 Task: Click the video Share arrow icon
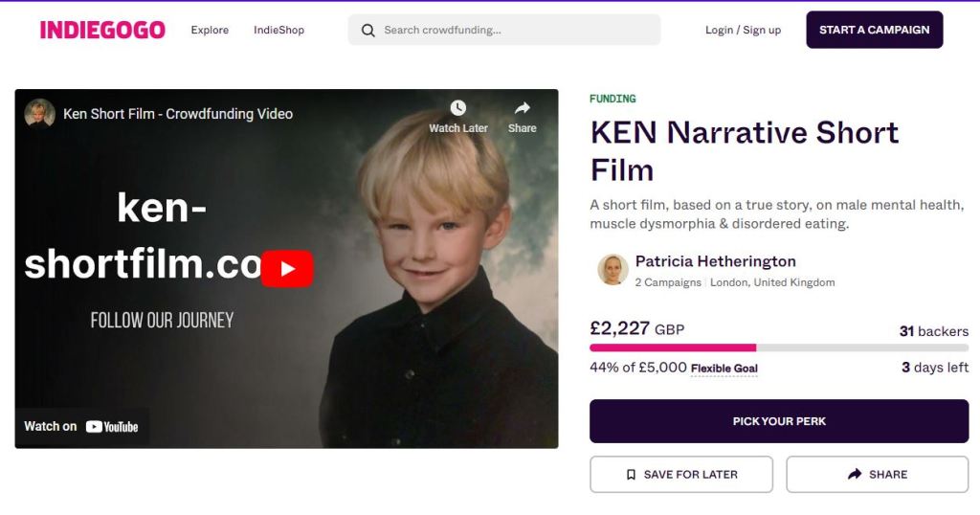point(523,108)
